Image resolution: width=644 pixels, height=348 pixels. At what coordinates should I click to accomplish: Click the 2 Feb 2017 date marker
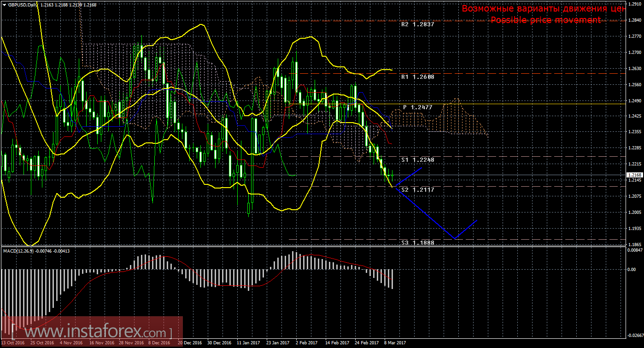click(306, 343)
